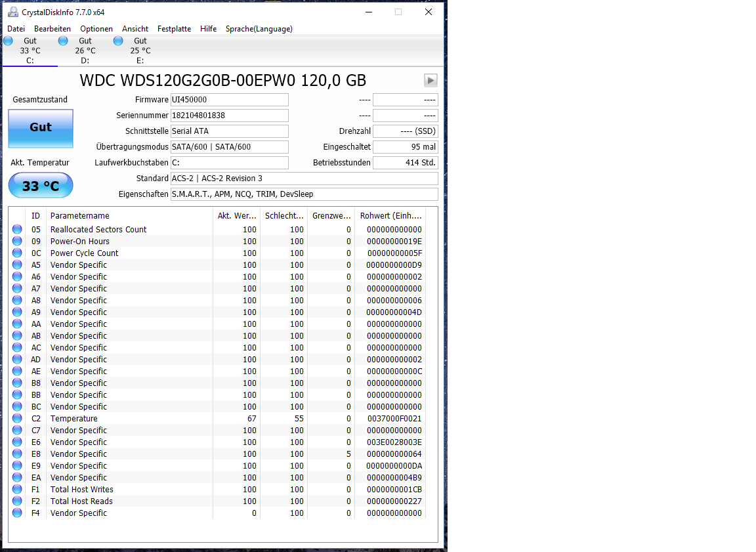
Task: Click the Betriebsstunden 414 Std. field
Action: pyautogui.click(x=406, y=163)
